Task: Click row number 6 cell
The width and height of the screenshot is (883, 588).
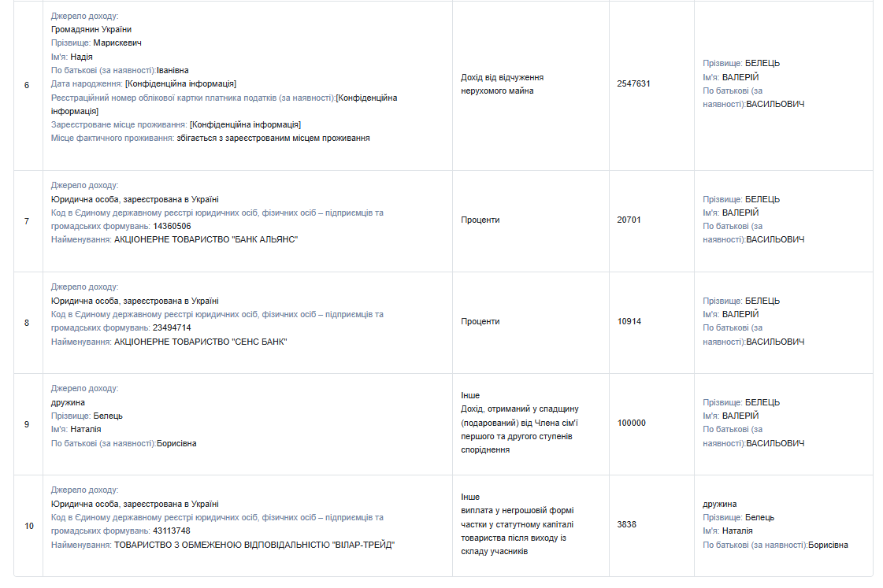Action: 28,86
